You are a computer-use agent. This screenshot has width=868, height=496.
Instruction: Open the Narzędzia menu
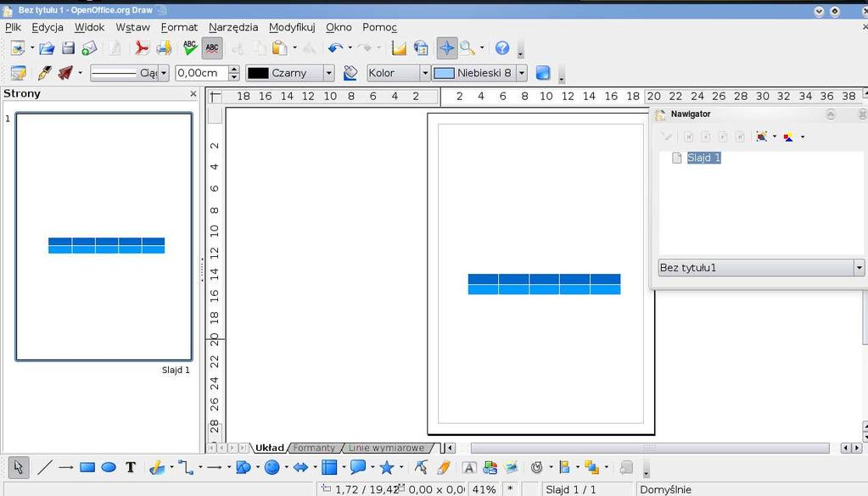tap(233, 27)
